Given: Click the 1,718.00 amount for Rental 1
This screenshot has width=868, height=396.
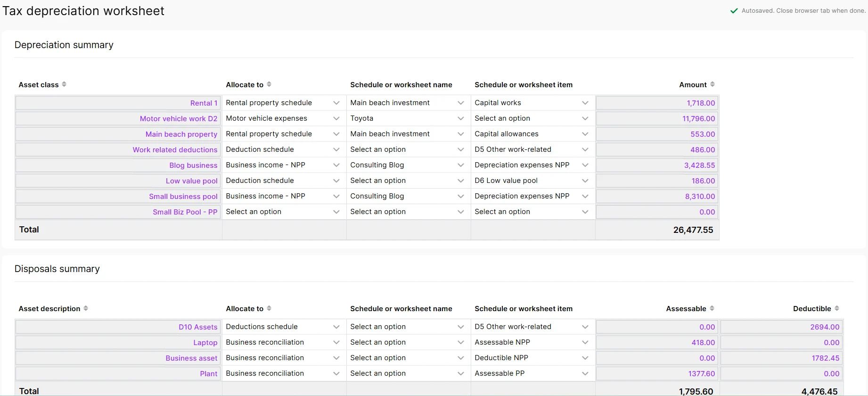Looking at the screenshot, I should (x=657, y=103).
